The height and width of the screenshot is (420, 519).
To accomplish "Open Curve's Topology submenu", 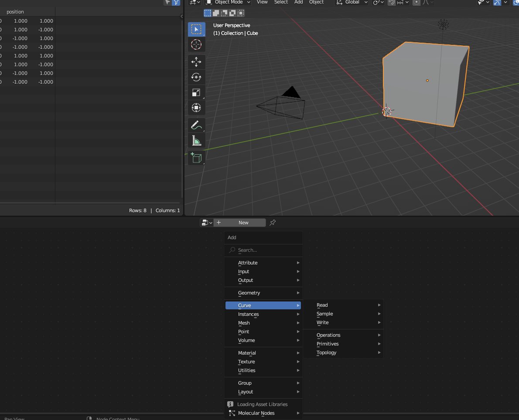I will pyautogui.click(x=343, y=352).
